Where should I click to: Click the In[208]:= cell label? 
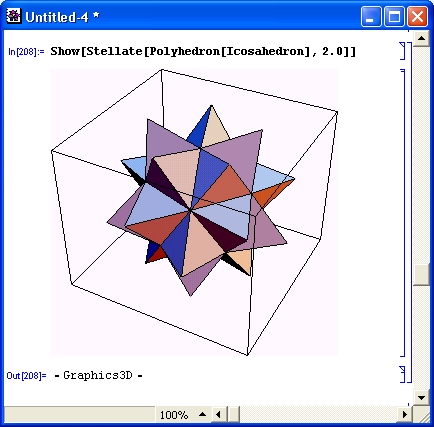pos(26,52)
